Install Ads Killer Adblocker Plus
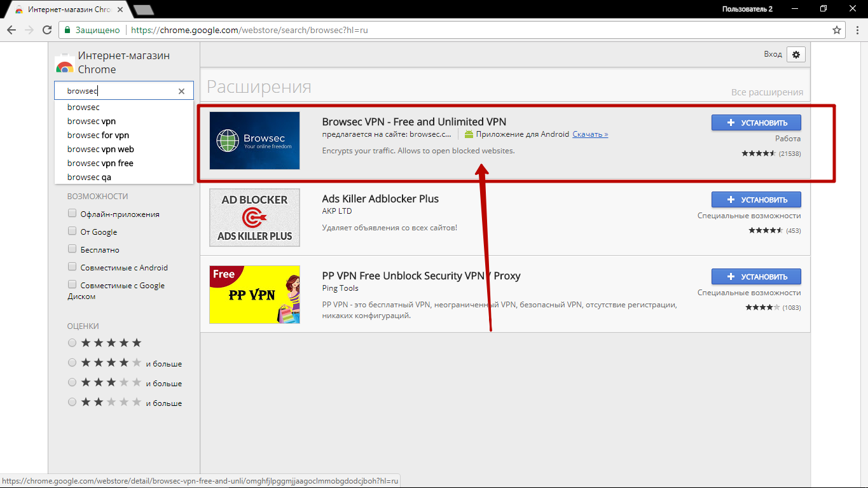The height and width of the screenshot is (488, 868). [756, 200]
